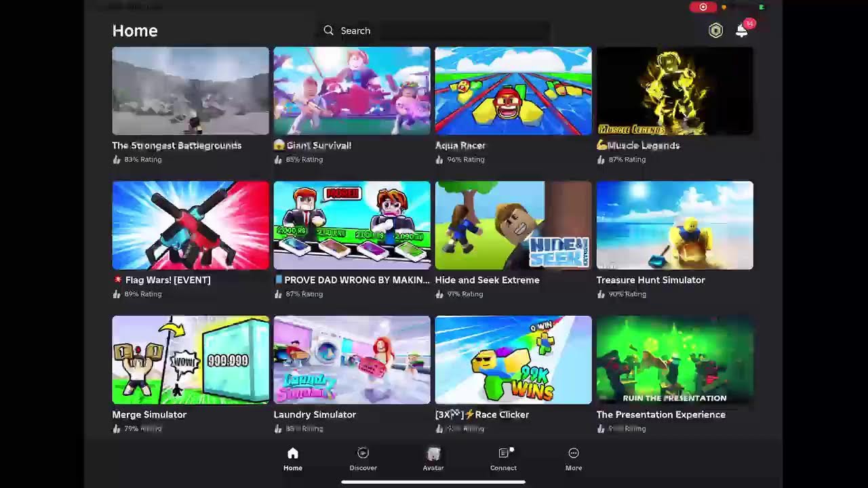Click thumbs-up icon under PROVE DAD WRONG

coord(278,294)
